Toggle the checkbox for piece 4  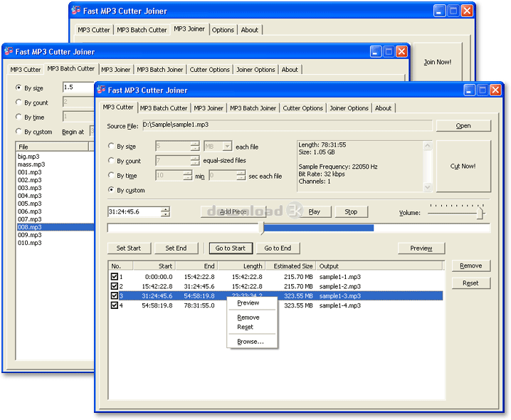pyautogui.click(x=115, y=305)
